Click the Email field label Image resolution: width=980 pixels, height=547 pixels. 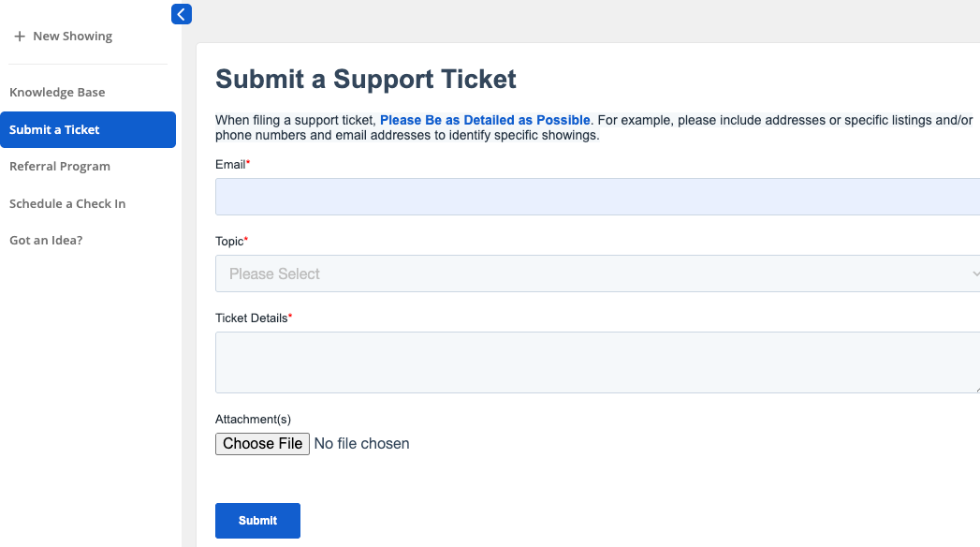[x=230, y=165]
